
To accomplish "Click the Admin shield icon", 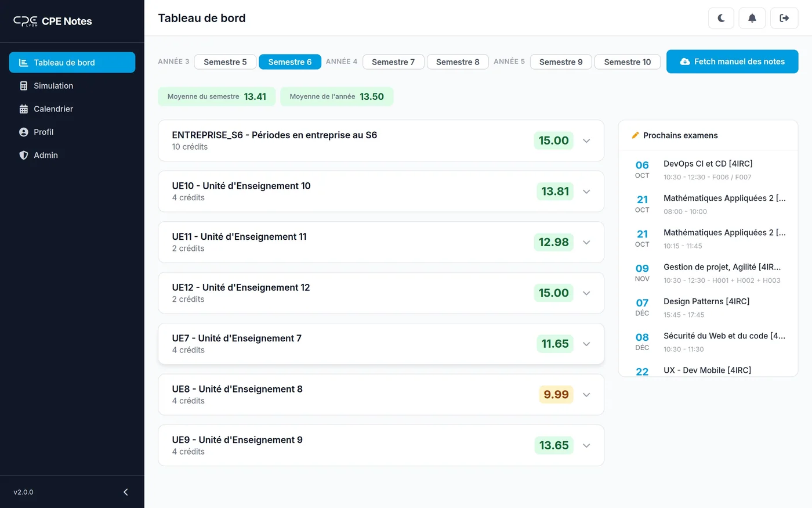I will [24, 156].
